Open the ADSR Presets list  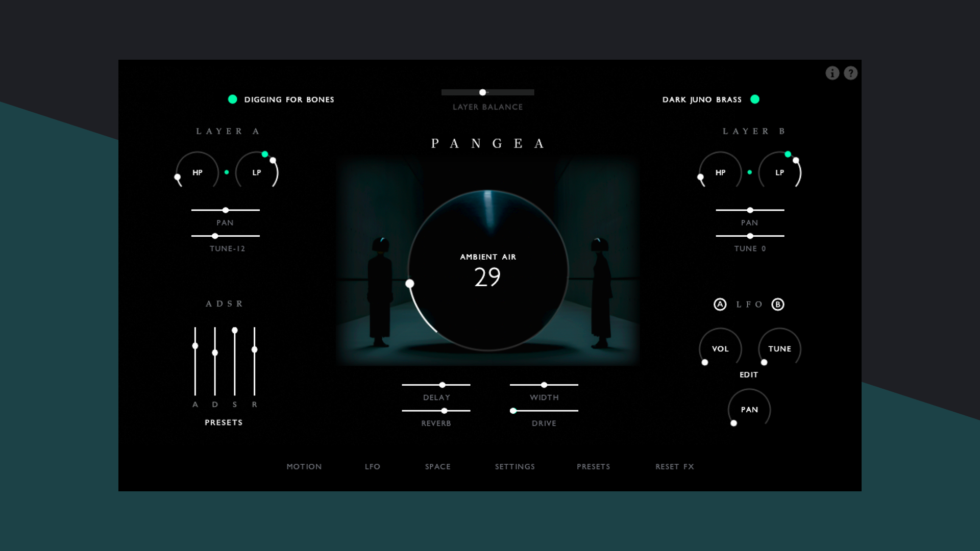click(x=224, y=422)
